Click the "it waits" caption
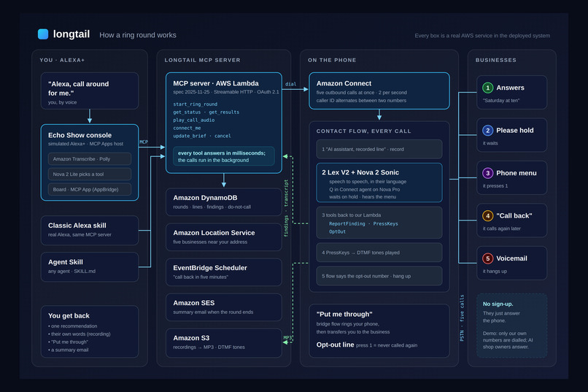The image size is (588, 392). [490, 143]
